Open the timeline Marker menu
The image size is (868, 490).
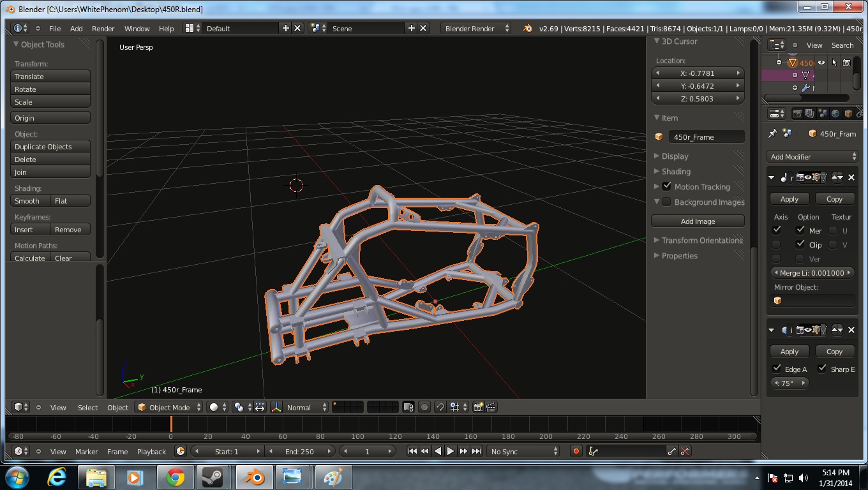pos(86,451)
